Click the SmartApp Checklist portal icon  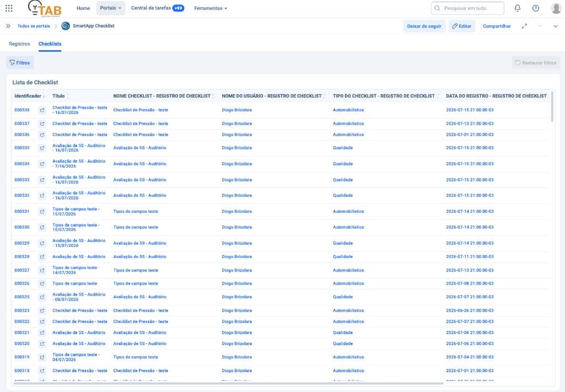66,26
